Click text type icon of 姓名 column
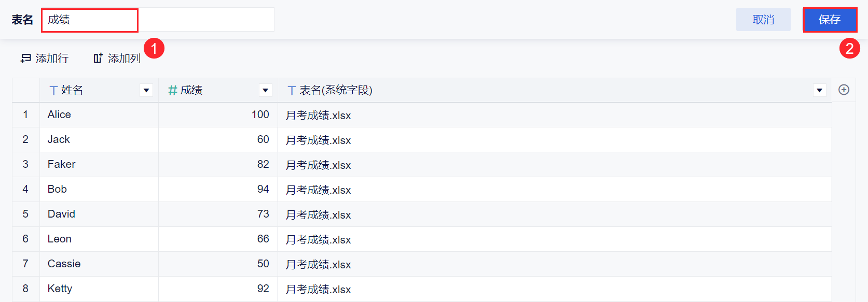 click(x=53, y=91)
